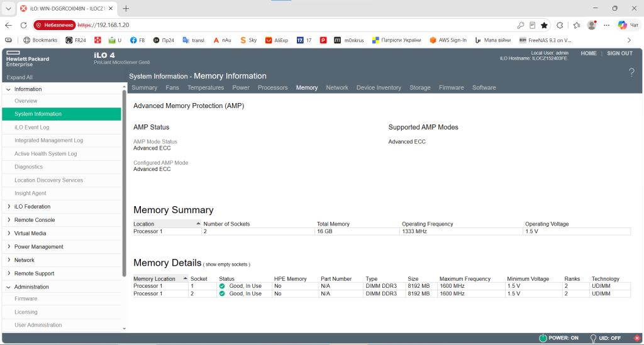644x345 pixels.
Task: Open the iLO help question mark
Action: [631, 73]
